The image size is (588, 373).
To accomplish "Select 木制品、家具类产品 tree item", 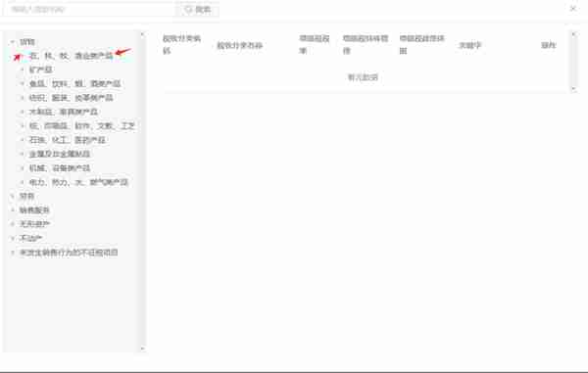I will click(64, 112).
